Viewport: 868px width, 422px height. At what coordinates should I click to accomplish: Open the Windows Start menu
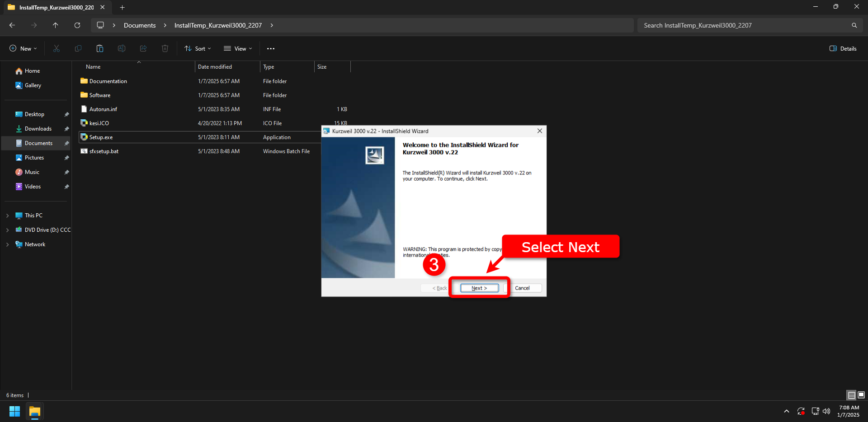tap(14, 411)
